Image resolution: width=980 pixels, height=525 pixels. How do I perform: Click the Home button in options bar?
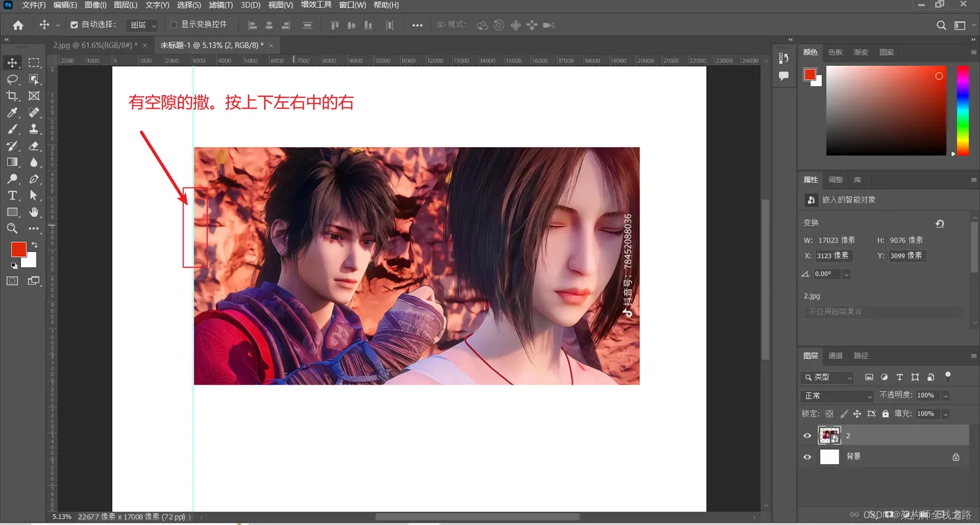[x=18, y=25]
